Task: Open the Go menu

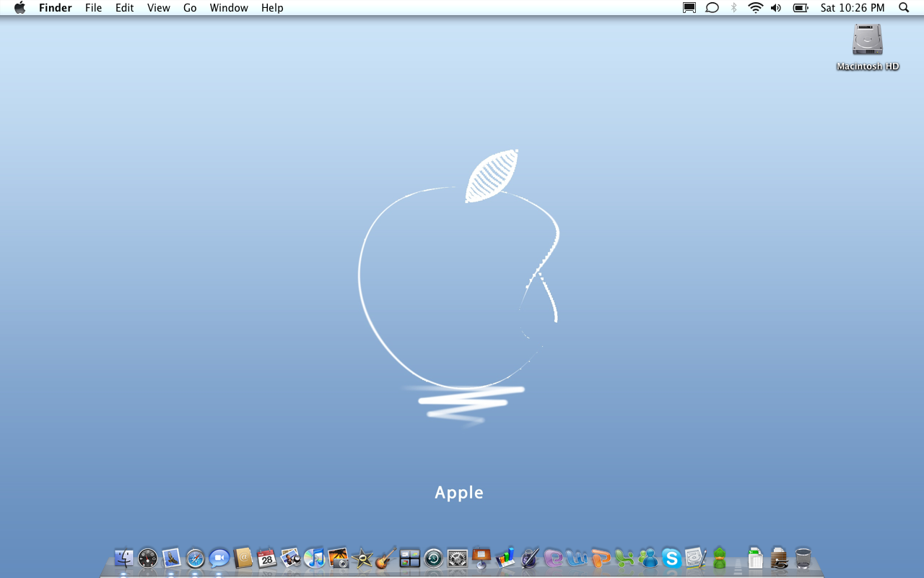Action: point(190,8)
